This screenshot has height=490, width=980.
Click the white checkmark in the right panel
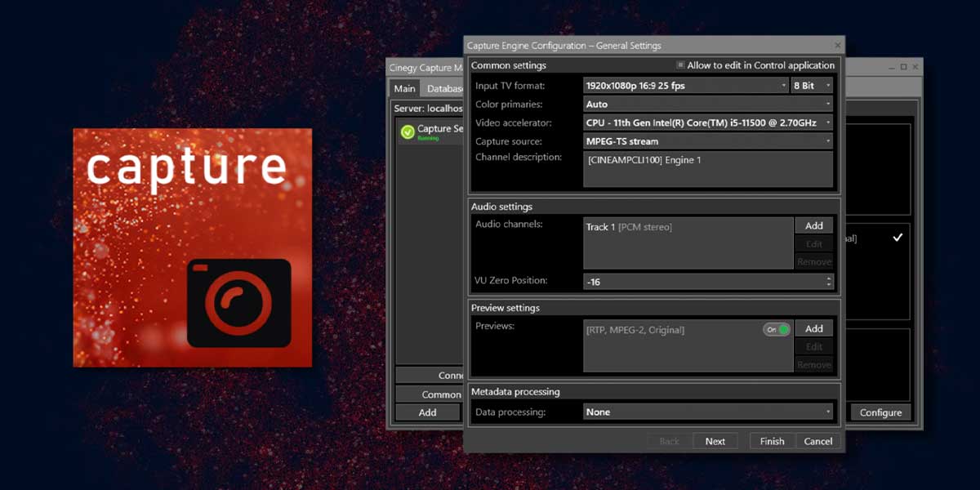point(898,238)
